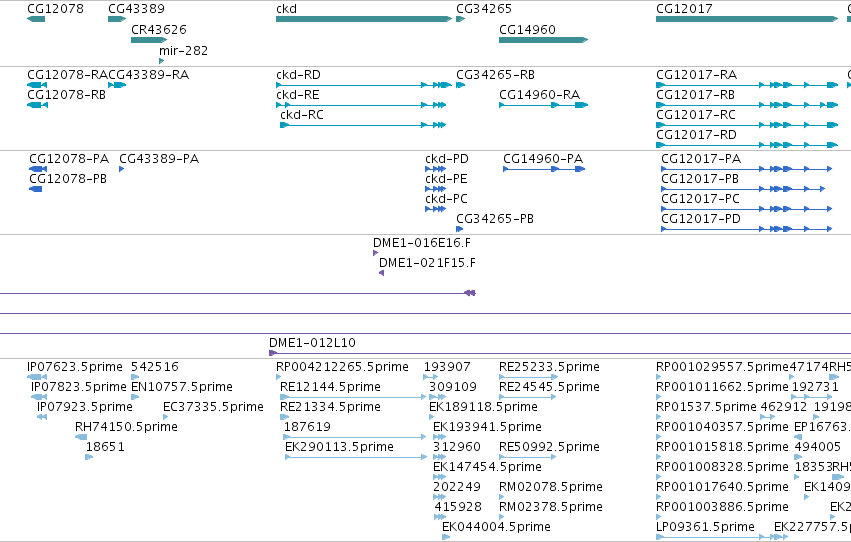Select the CG12078-RA transcript glyph
The width and height of the screenshot is (851, 542).
coord(37,85)
